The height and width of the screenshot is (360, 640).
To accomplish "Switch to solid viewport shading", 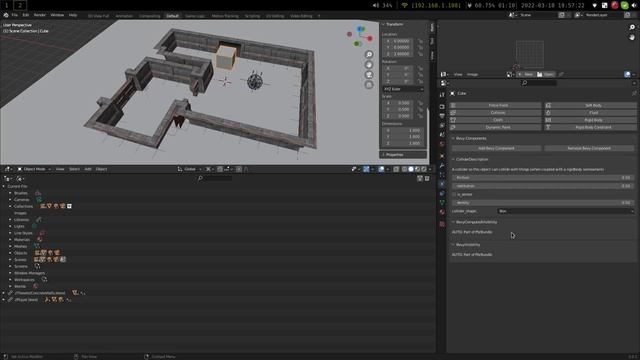I will [x=411, y=169].
